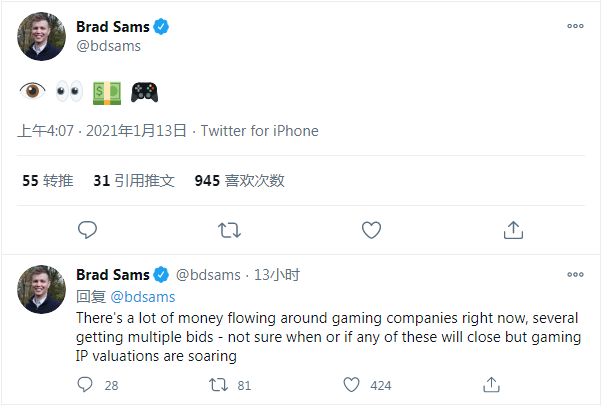
Task: Share the reply tweet
Action: [491, 384]
